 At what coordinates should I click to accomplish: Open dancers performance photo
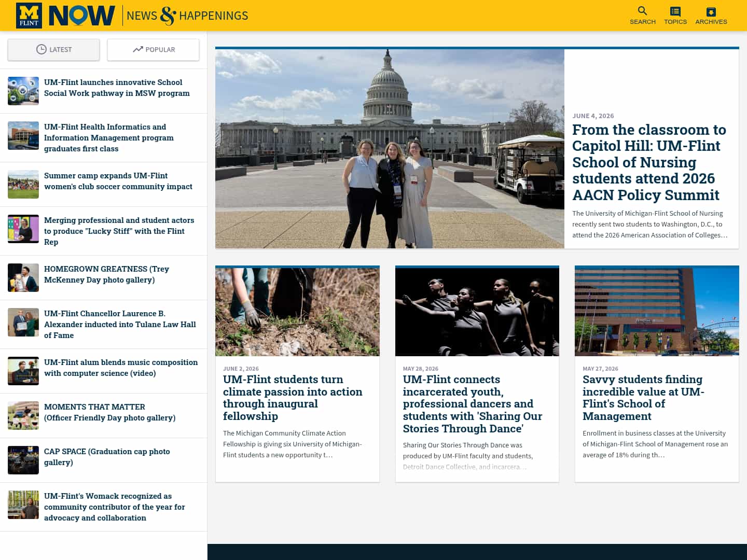point(477,312)
